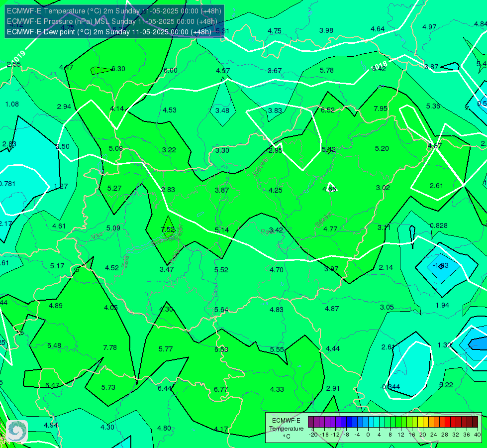
Task: Click the dew point value 6.00
Action: click(x=171, y=70)
